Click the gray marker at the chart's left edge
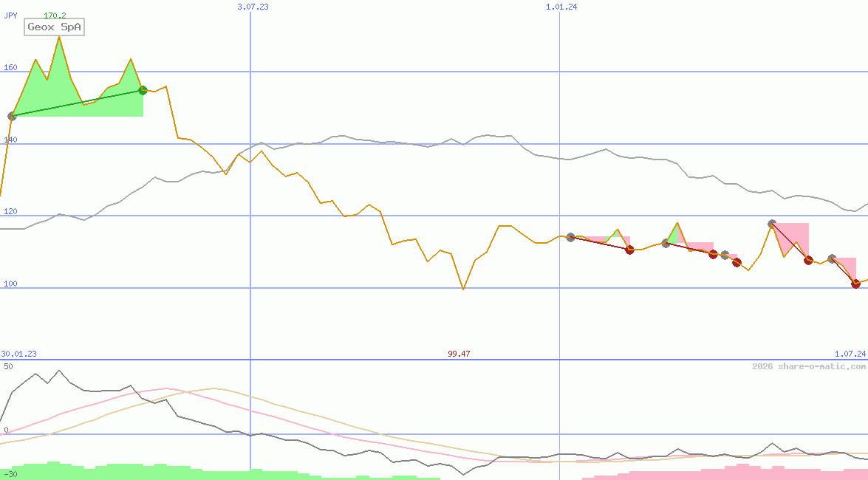Image resolution: width=868 pixels, height=480 pixels. (x=12, y=116)
